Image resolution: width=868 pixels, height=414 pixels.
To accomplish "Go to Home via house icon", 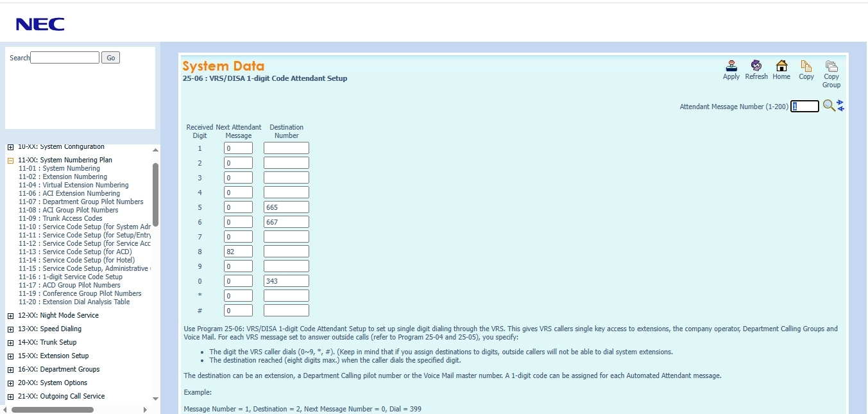I will (x=781, y=66).
